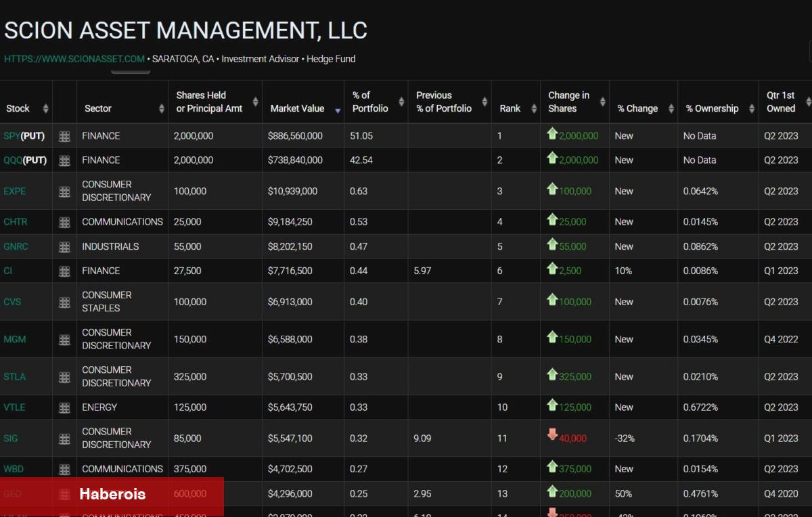The width and height of the screenshot is (812, 517).
Task: Select previous portfolio value 9.09
Action: coord(422,439)
